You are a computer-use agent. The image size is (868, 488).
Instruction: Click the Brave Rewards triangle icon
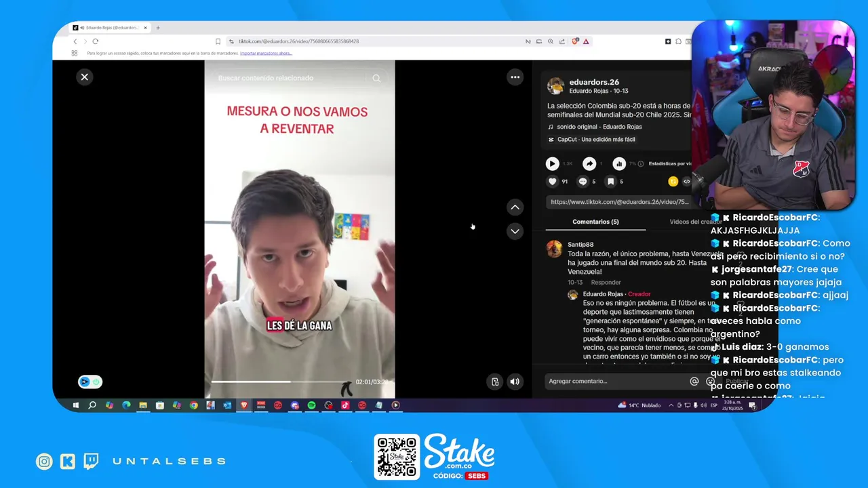coord(586,41)
